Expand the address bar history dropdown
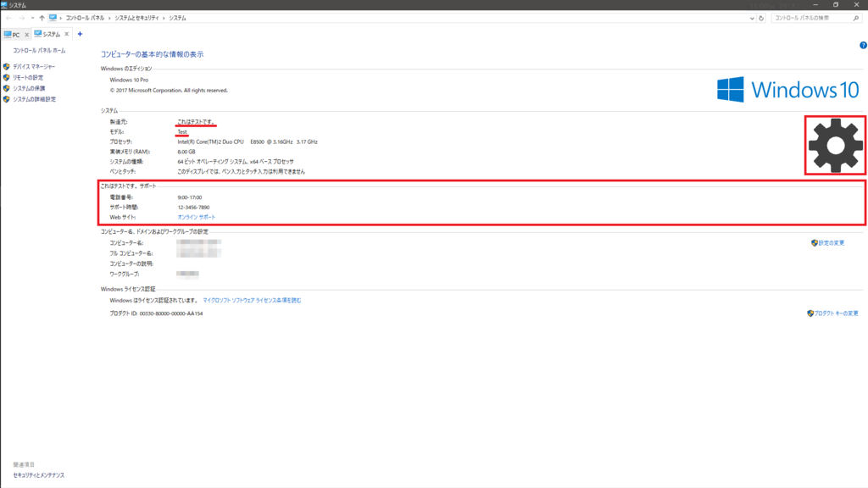868x488 pixels. (x=752, y=19)
